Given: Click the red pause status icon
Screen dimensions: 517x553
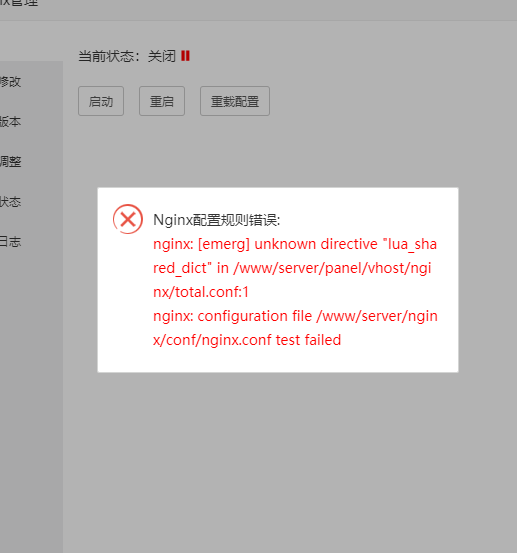Looking at the screenshot, I should tap(185, 56).
